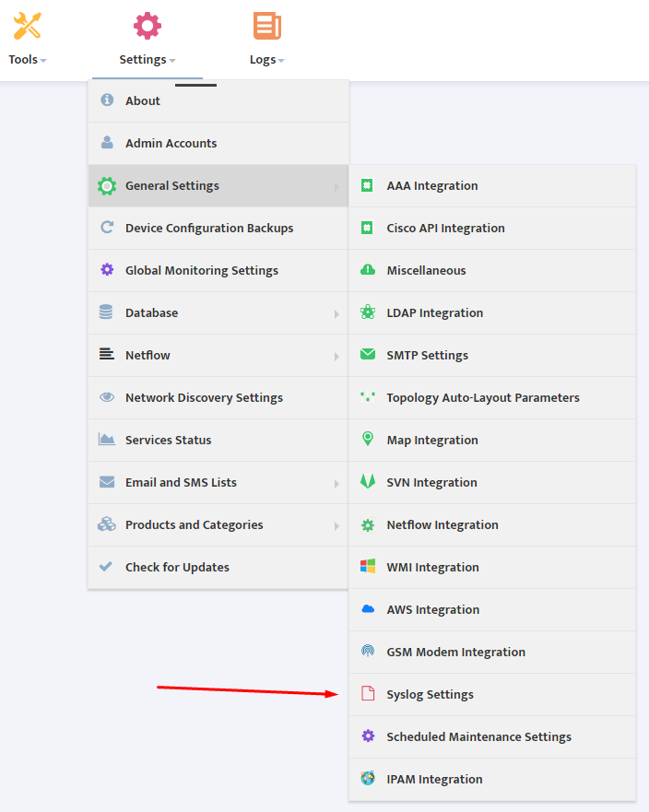
Task: Click the SVN Integration green icon
Action: [368, 482]
